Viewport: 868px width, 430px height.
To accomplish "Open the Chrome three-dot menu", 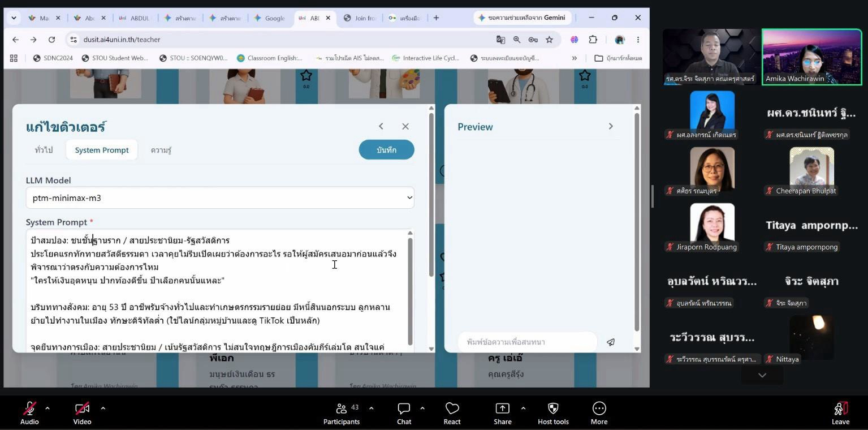I will tap(638, 40).
